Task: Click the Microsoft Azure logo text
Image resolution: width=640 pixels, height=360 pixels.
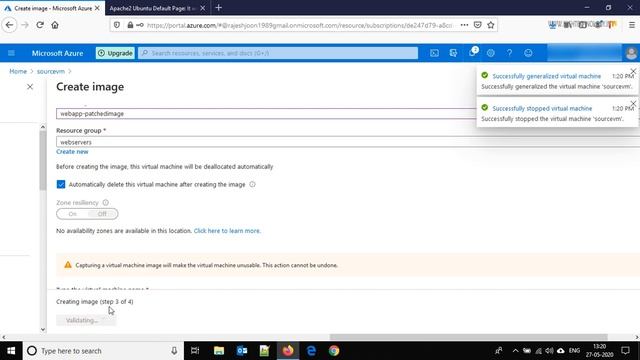Action: 58,53
